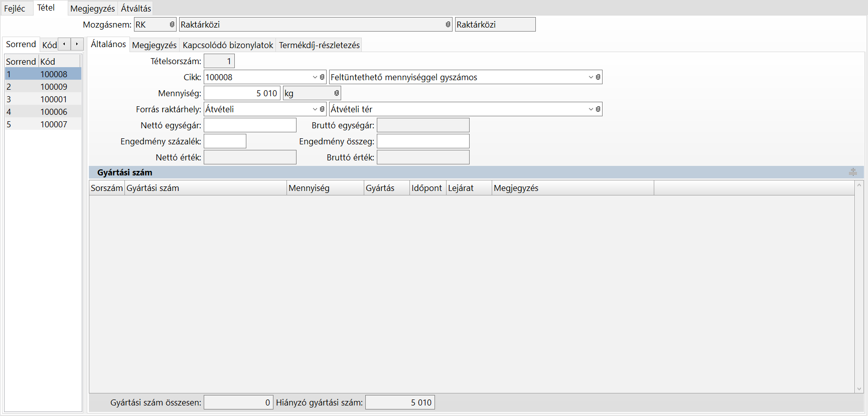
Task: Click the Gyártási szám column header in the grid
Action: [206, 188]
